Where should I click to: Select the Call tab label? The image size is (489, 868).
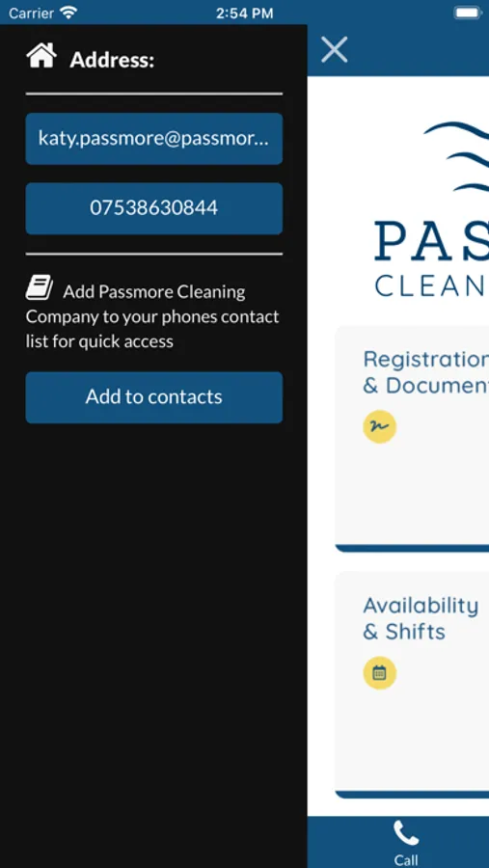click(406, 859)
